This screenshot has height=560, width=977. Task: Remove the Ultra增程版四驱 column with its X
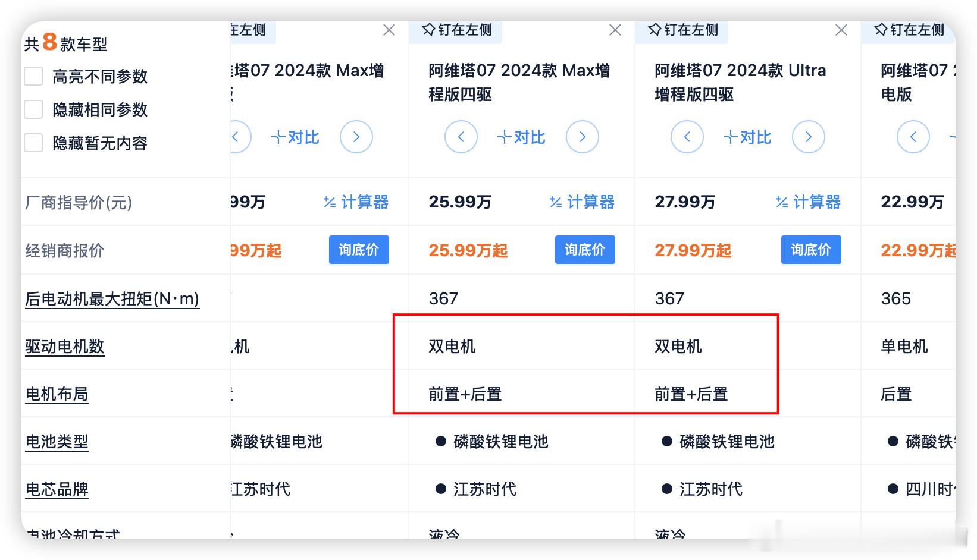point(841,30)
